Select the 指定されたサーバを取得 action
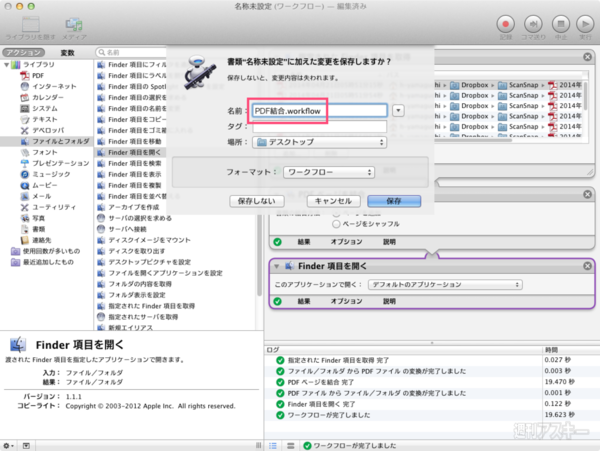This screenshot has width=600, height=451. (143, 317)
